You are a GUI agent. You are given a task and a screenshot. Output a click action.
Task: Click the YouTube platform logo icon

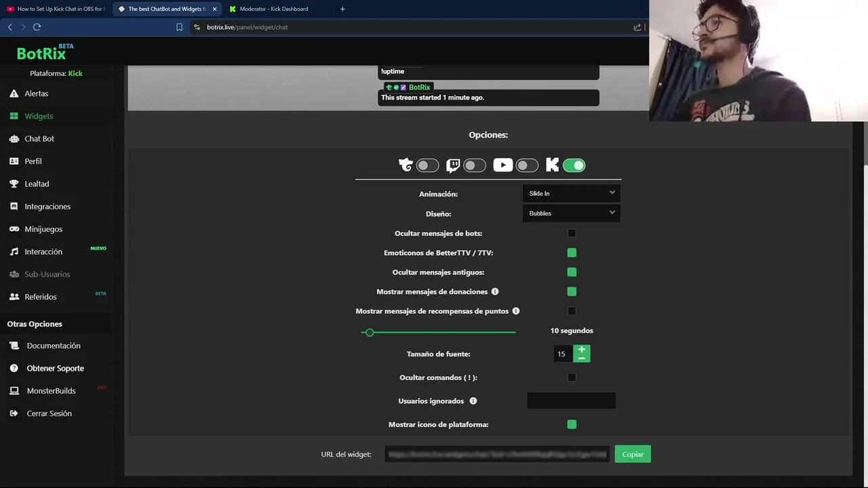pyautogui.click(x=502, y=165)
